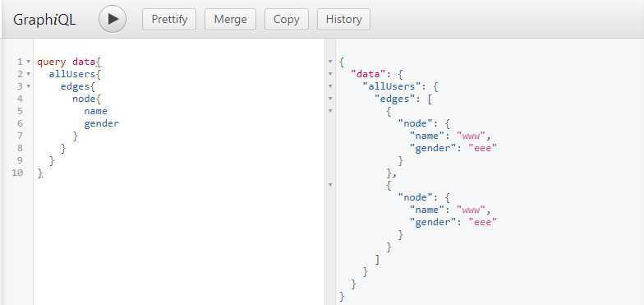This screenshot has height=305, width=644.
Task: Click the first "www" name value in results
Action: coord(471,136)
